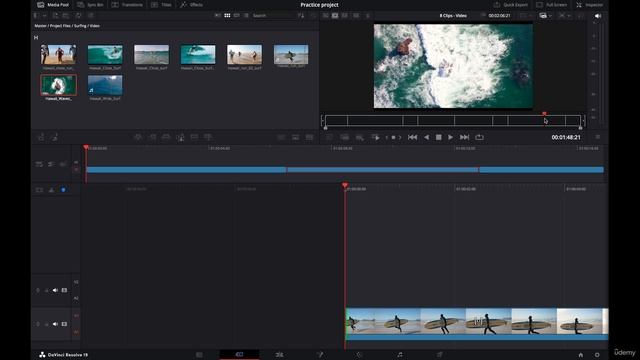This screenshot has height=360, width=640.
Task: Switch media pool to list view
Action: 246,16
